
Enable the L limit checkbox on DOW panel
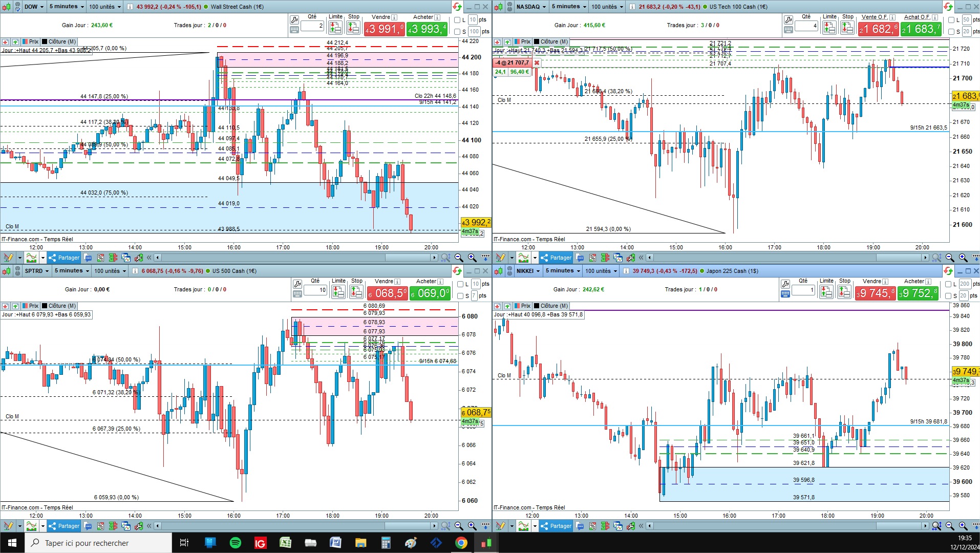458,20
